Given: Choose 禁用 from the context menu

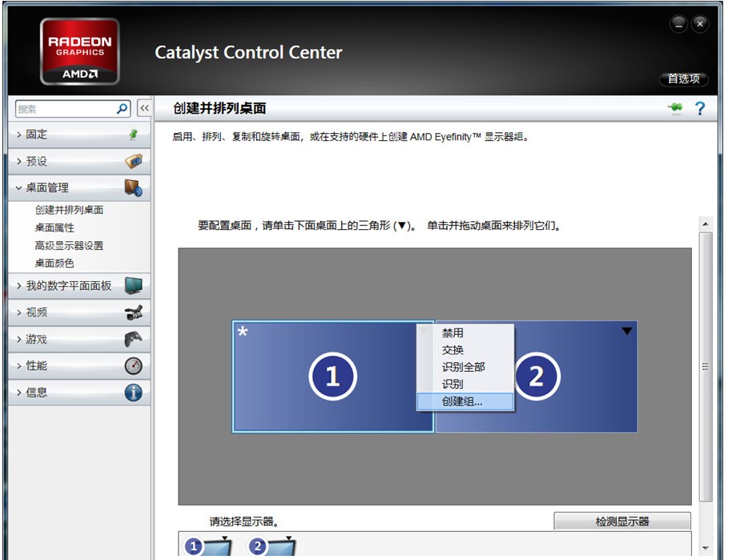Looking at the screenshot, I should pyautogui.click(x=465, y=332).
